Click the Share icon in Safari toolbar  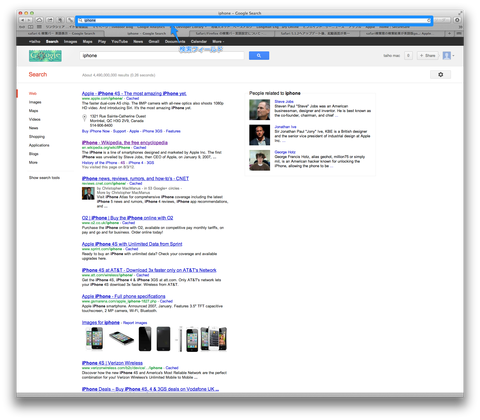[50, 20]
